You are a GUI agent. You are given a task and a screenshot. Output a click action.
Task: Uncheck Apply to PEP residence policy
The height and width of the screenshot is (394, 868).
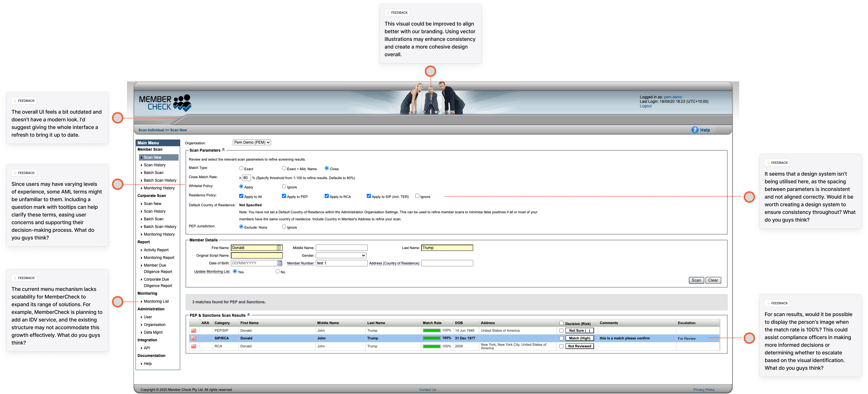284,196
